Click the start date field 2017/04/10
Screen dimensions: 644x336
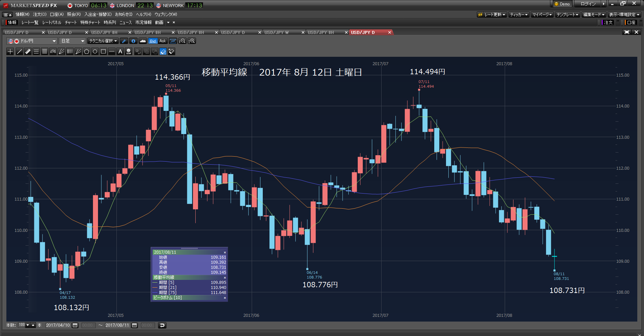[x=58, y=325]
